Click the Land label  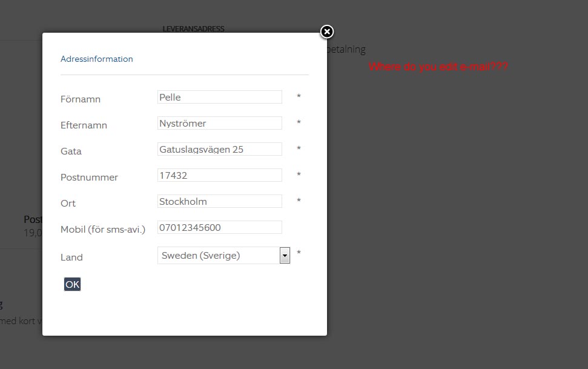pyautogui.click(x=71, y=258)
